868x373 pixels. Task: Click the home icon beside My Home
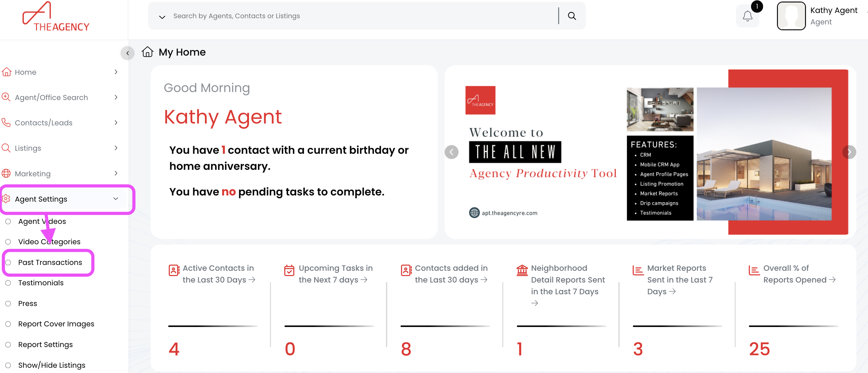point(147,52)
